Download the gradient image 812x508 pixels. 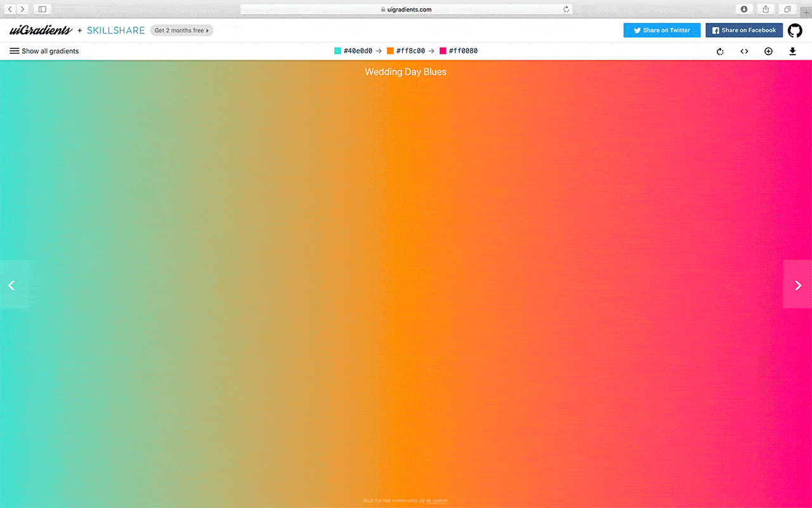[792, 51]
